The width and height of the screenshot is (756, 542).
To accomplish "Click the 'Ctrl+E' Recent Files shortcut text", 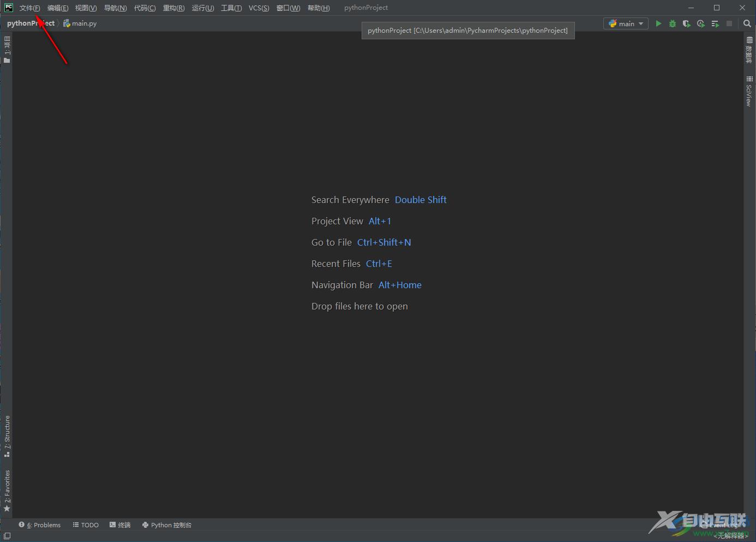I will [x=379, y=264].
